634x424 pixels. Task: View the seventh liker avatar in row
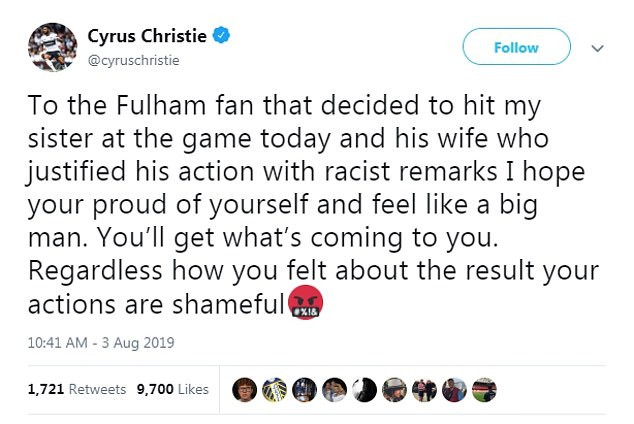pyautogui.click(x=424, y=389)
